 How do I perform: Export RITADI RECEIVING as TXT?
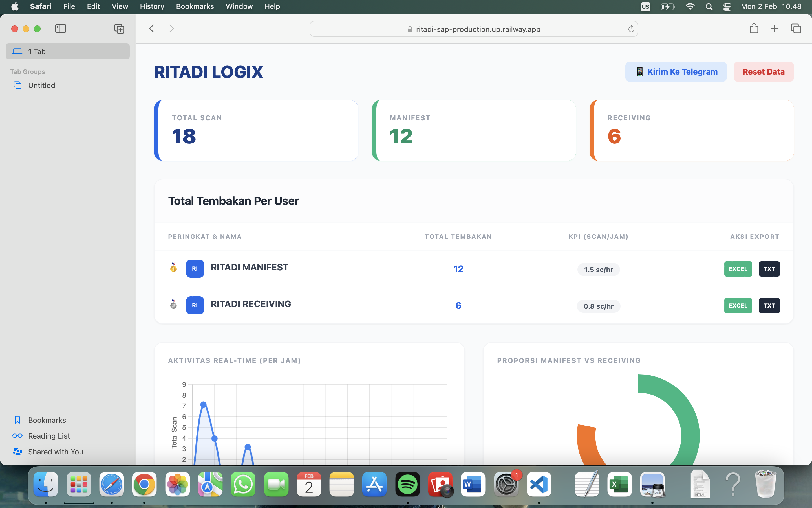click(x=769, y=305)
